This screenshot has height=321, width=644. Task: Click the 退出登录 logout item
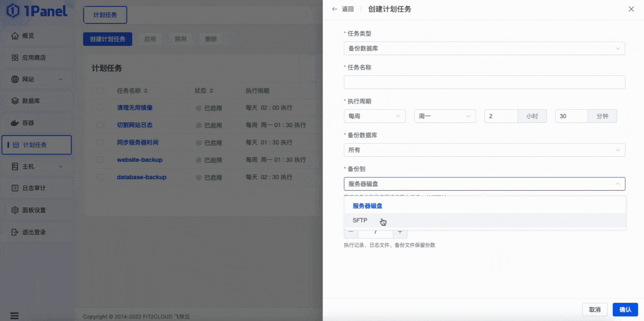(34, 232)
